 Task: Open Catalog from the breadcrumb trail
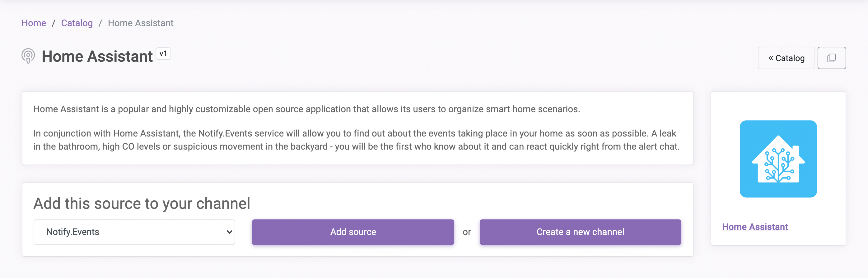pos(77,23)
